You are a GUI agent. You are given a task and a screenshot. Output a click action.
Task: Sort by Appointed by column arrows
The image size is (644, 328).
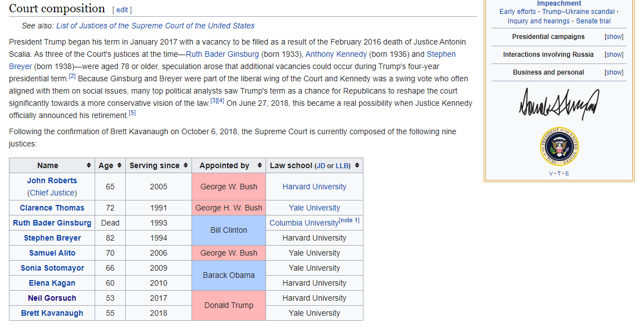click(259, 165)
